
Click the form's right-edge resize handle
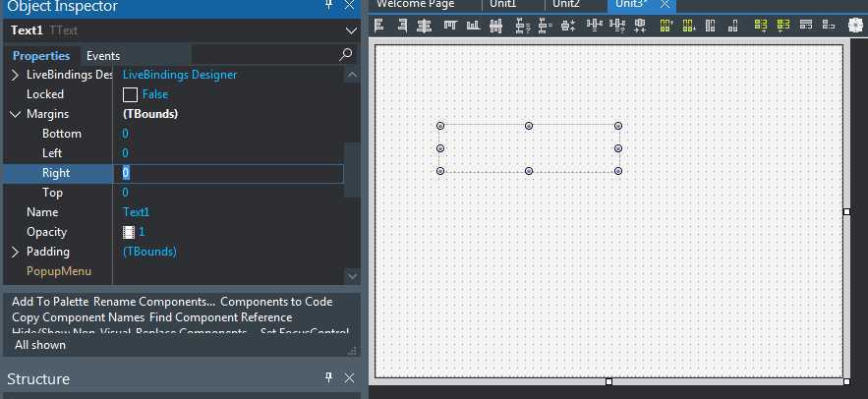(x=846, y=211)
